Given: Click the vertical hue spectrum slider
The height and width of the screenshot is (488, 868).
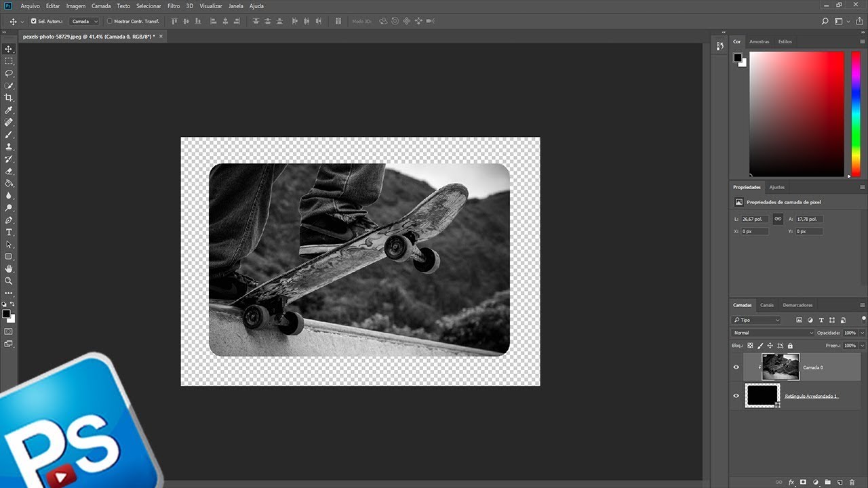Looking at the screenshot, I should coord(856,115).
